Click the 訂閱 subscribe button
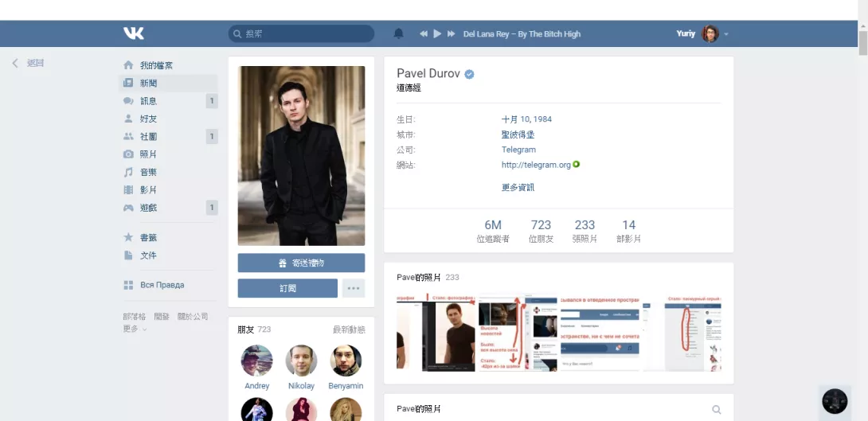The width and height of the screenshot is (868, 421). click(x=287, y=288)
